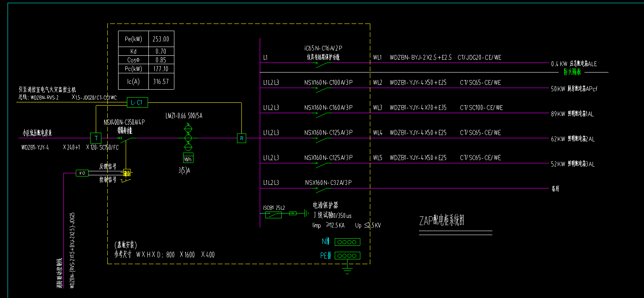The width and height of the screenshot is (644, 298).
Task: Click the 控制信号 control signal label
Action: [108, 180]
